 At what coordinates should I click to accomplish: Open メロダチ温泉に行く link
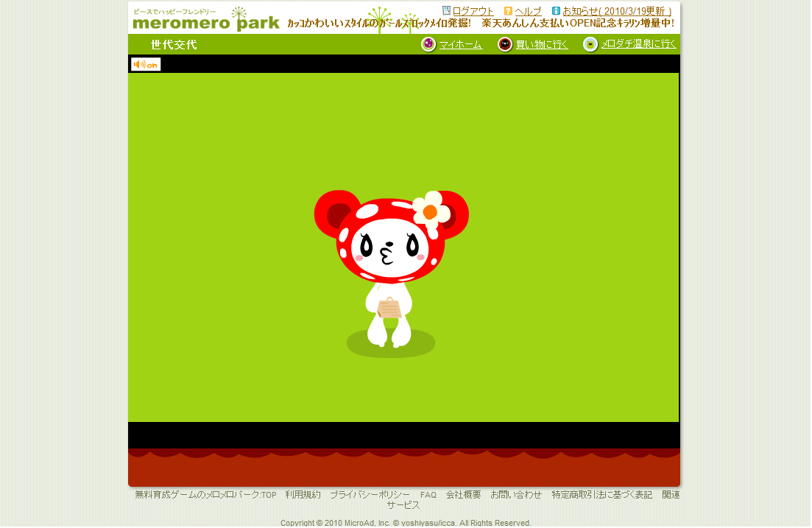pos(638,45)
